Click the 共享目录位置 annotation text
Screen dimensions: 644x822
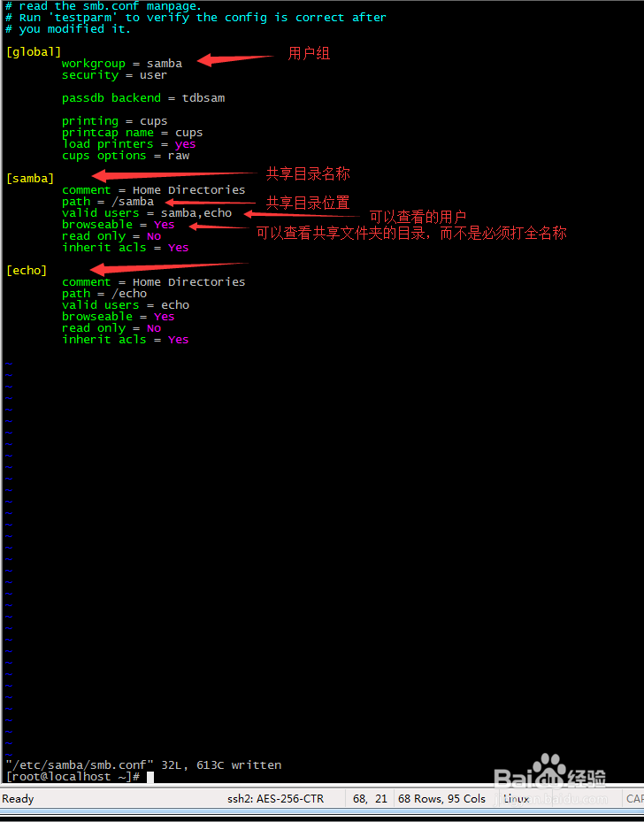coord(308,203)
